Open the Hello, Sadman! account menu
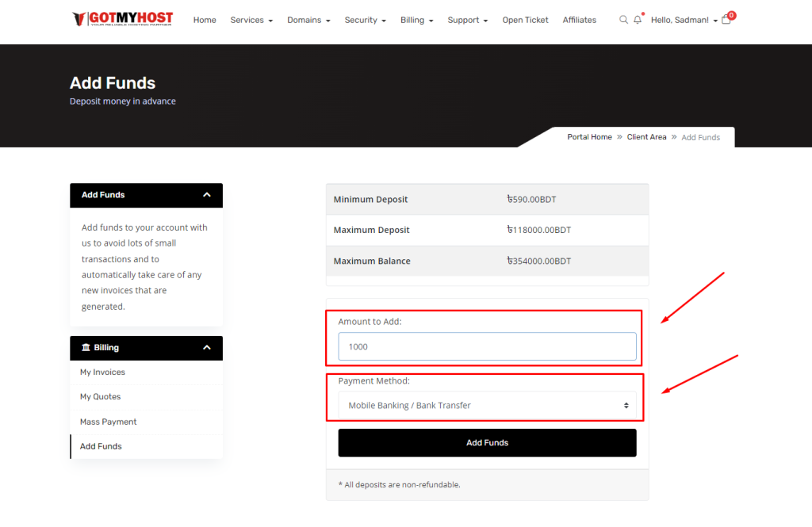This screenshot has width=812, height=527. click(x=684, y=20)
